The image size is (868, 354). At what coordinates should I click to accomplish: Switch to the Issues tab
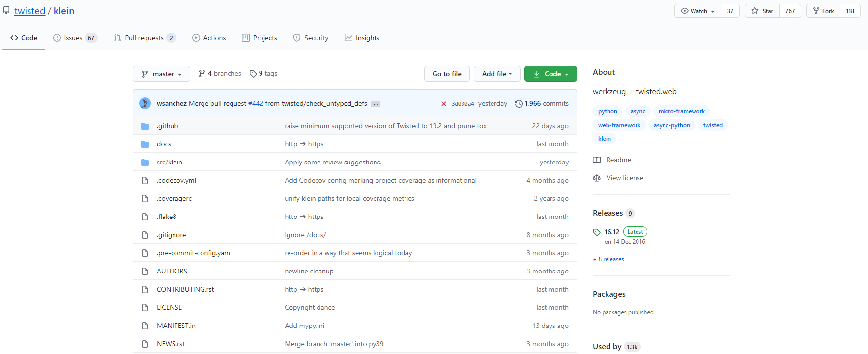75,38
